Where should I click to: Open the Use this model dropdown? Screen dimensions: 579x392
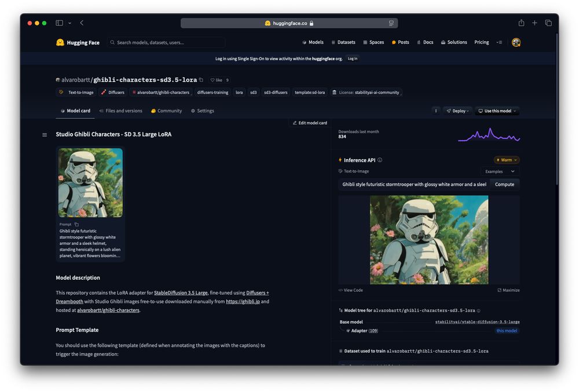pyautogui.click(x=497, y=111)
